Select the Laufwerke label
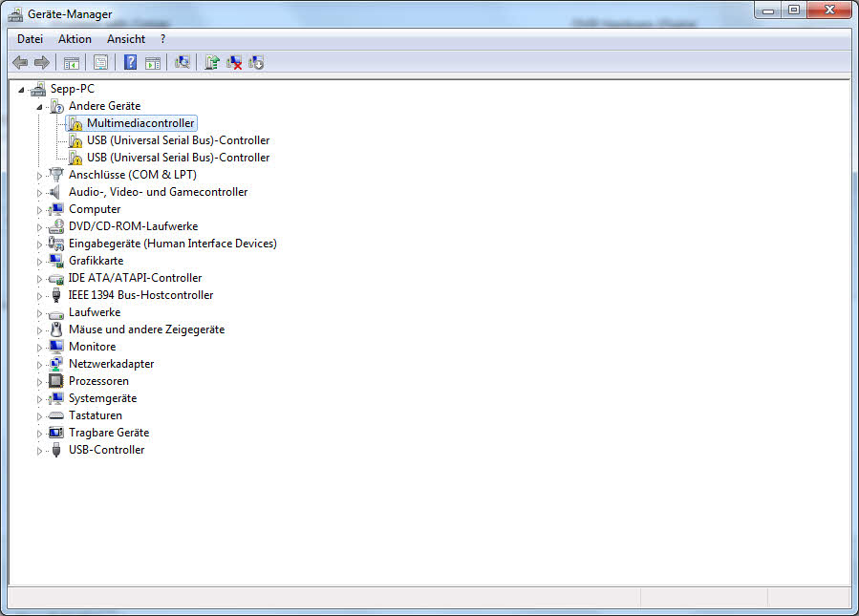The image size is (859, 616). point(95,312)
